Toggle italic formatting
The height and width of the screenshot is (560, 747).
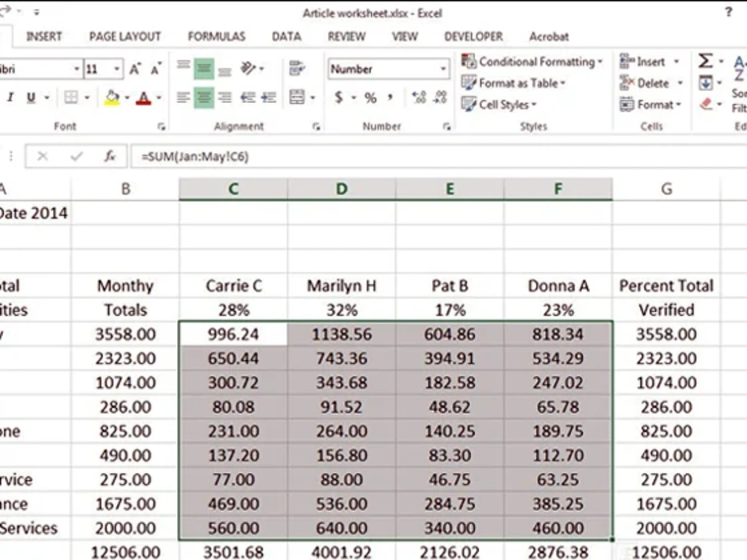[10, 98]
